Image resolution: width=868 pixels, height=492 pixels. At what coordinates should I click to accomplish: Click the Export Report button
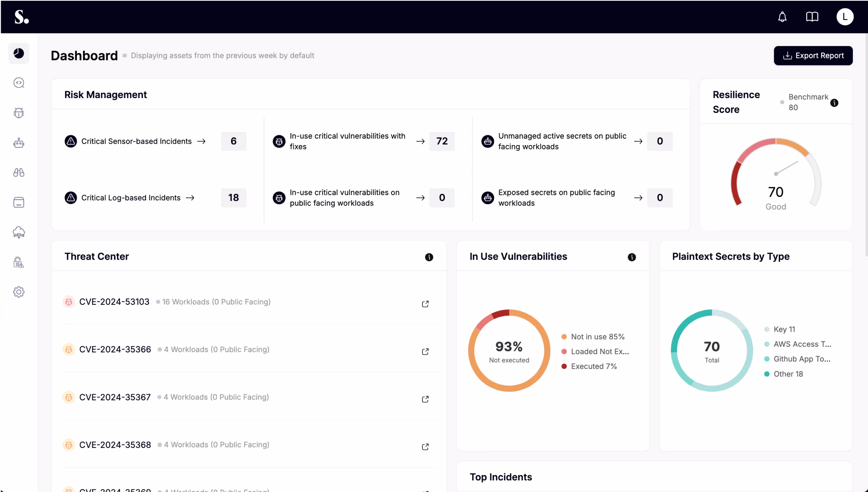coord(813,55)
